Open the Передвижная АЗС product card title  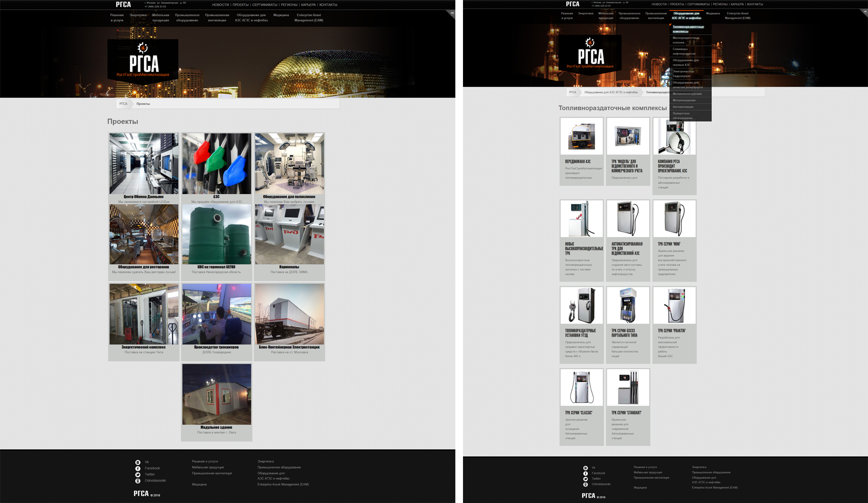click(578, 161)
